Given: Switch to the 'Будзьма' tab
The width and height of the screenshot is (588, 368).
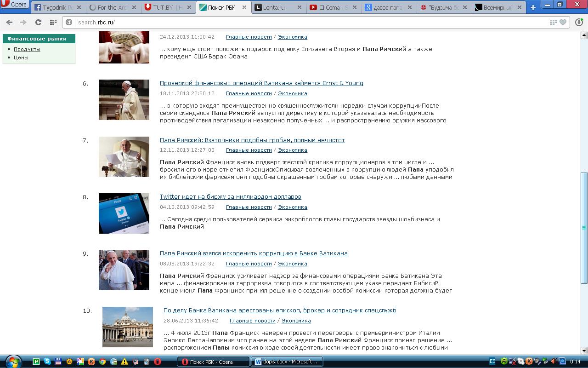Looking at the screenshot, I should (x=443, y=7).
